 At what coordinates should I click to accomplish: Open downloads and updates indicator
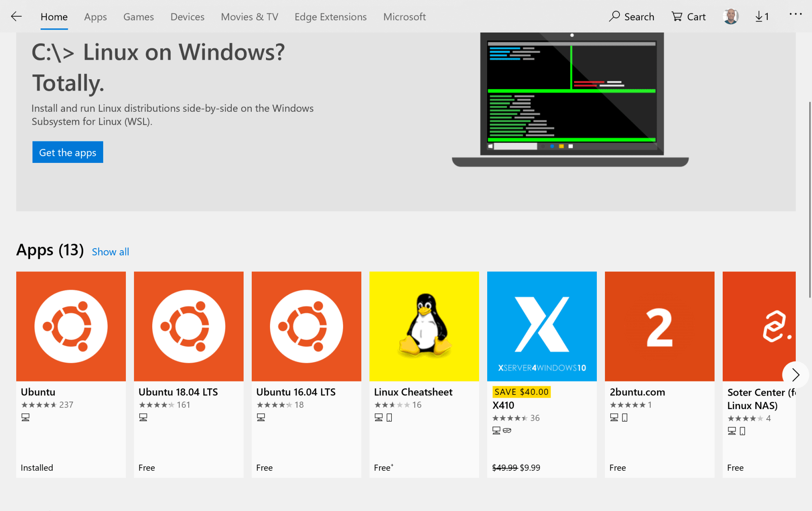coord(762,17)
